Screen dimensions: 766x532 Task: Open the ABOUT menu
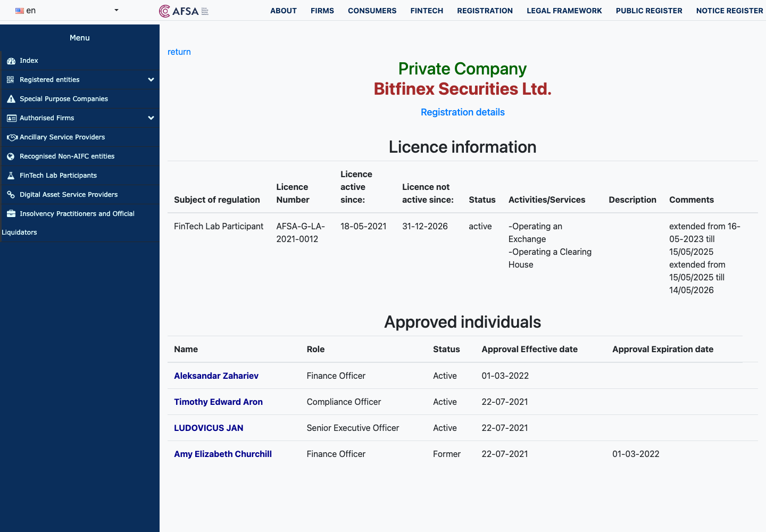pos(284,11)
